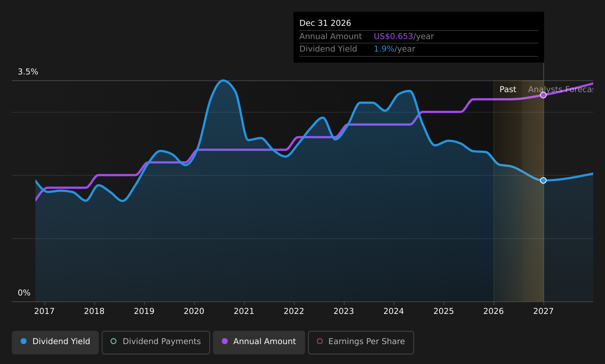The width and height of the screenshot is (605, 364).
Task: Click the Past region label
Action: click(508, 90)
